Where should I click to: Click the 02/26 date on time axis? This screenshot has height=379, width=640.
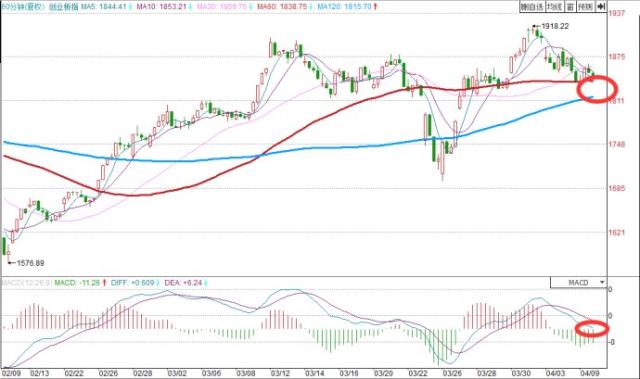pyautogui.click(x=108, y=373)
